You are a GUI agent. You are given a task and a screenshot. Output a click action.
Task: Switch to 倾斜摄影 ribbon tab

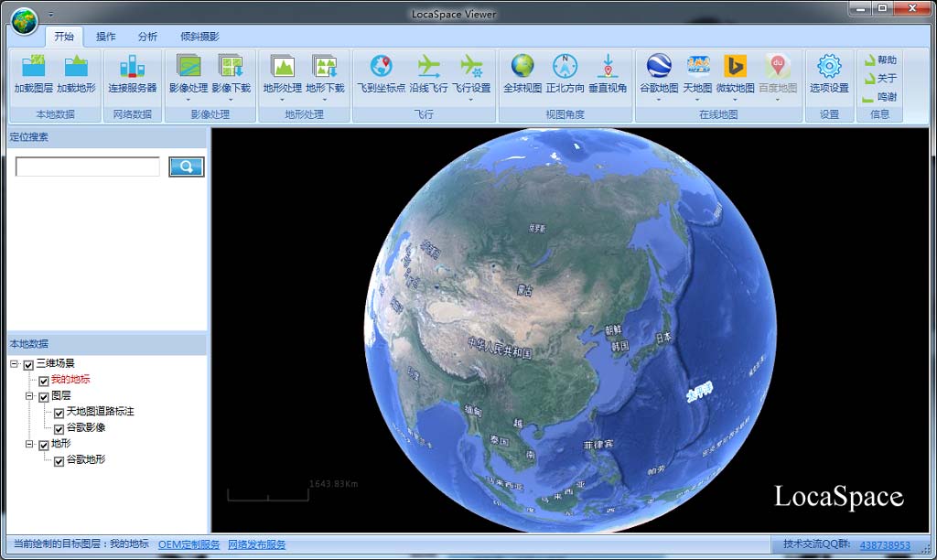tap(199, 37)
